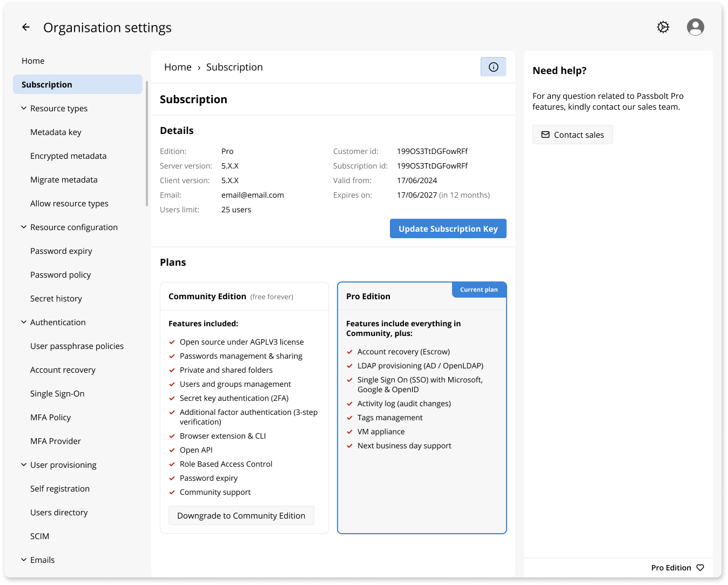Click the Customer id value
This screenshot has width=728, height=585.
[432, 151]
